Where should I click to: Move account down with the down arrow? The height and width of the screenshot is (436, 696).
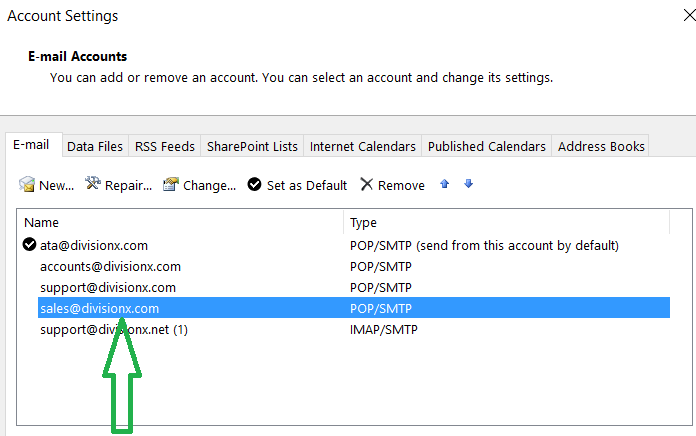click(468, 184)
